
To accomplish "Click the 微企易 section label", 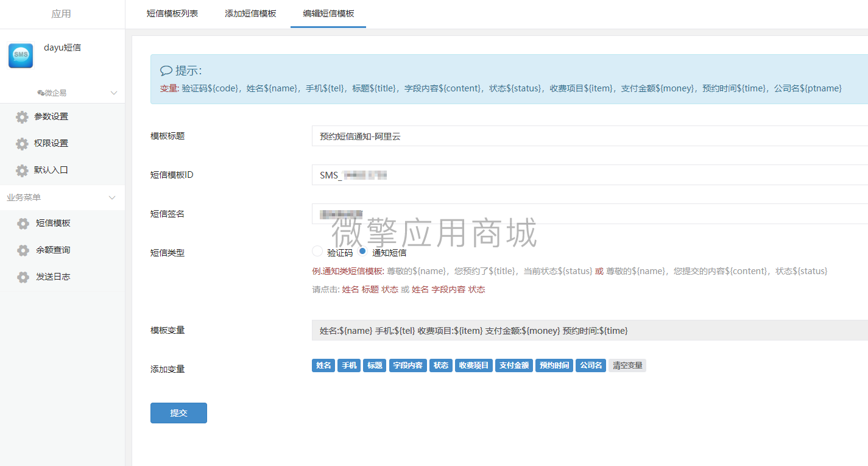I will [x=55, y=93].
